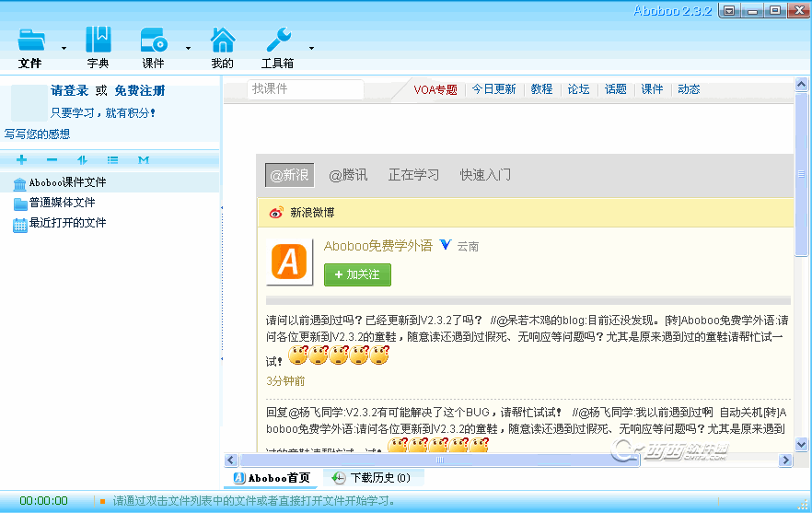Viewport: 812px width, 513px height.
Task: Expand the 工具箱 dropdown arrow
Action: click(311, 48)
